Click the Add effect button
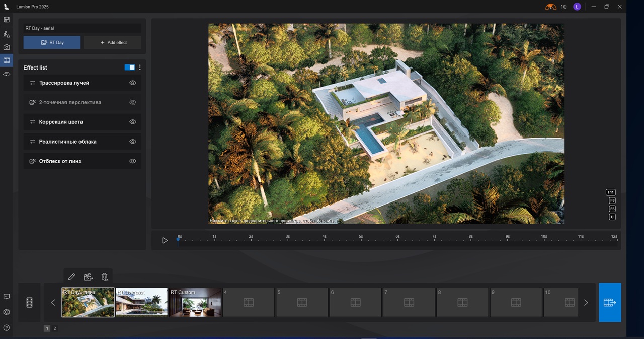Screen dimensions: 644x339 coord(113,43)
